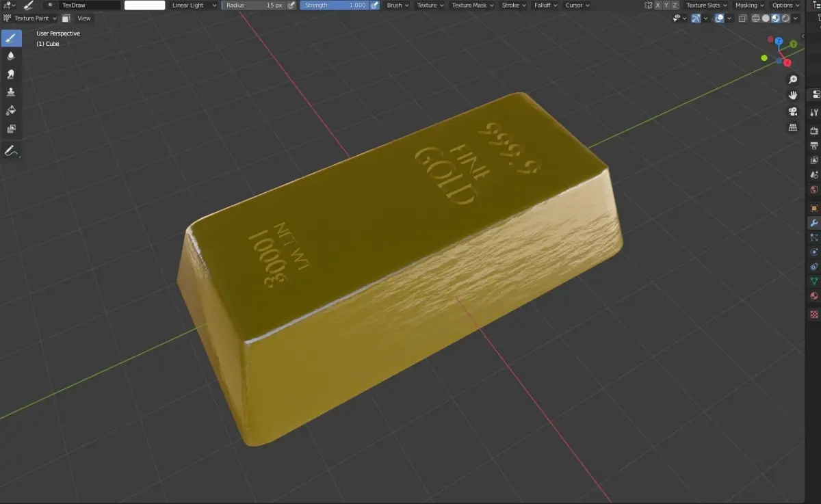
Task: Switch to rendered viewport shading
Action: (x=785, y=18)
